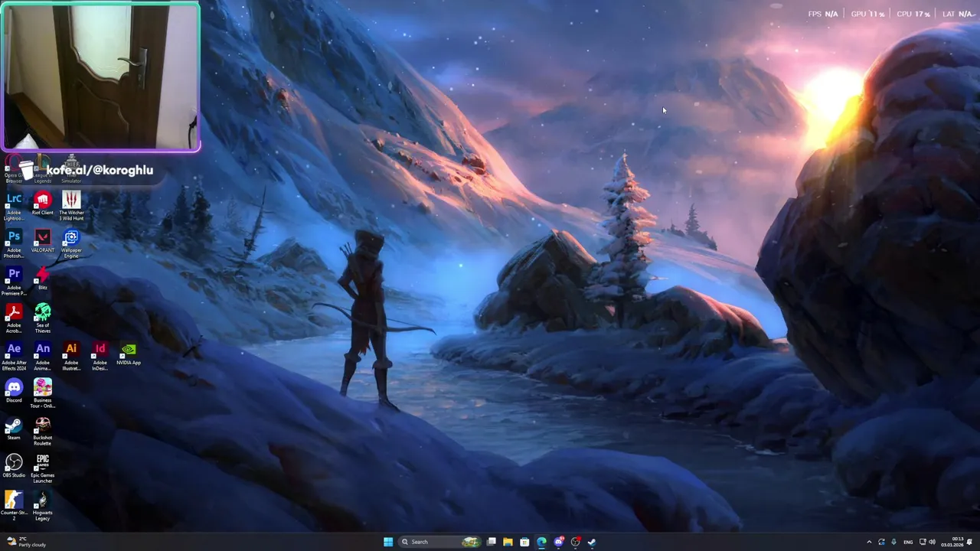Select The Witcher 3 Wild Hunt icon
This screenshot has width=980, height=551.
[x=71, y=206]
